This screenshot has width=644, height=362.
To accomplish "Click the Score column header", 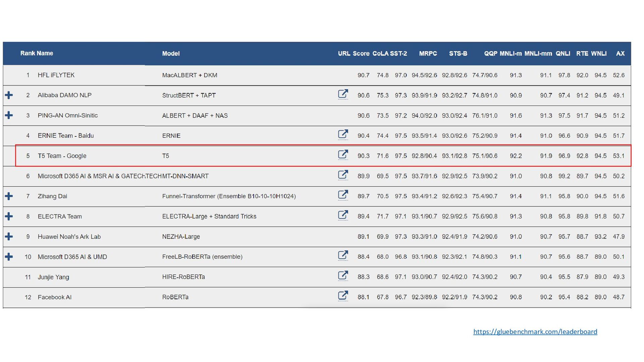I will click(361, 54).
